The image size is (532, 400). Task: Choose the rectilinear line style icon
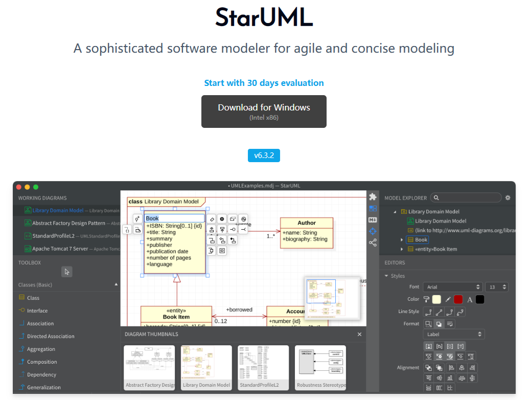(x=429, y=312)
